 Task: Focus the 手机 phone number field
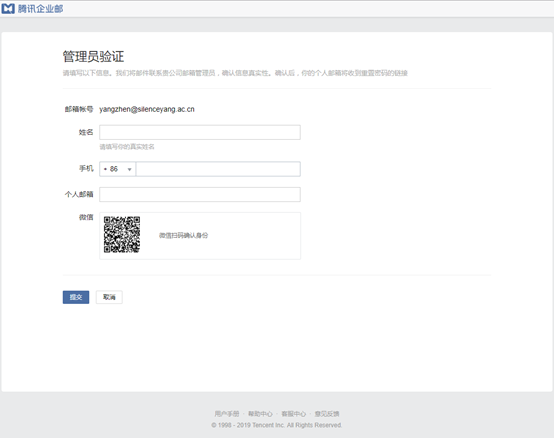click(x=218, y=169)
